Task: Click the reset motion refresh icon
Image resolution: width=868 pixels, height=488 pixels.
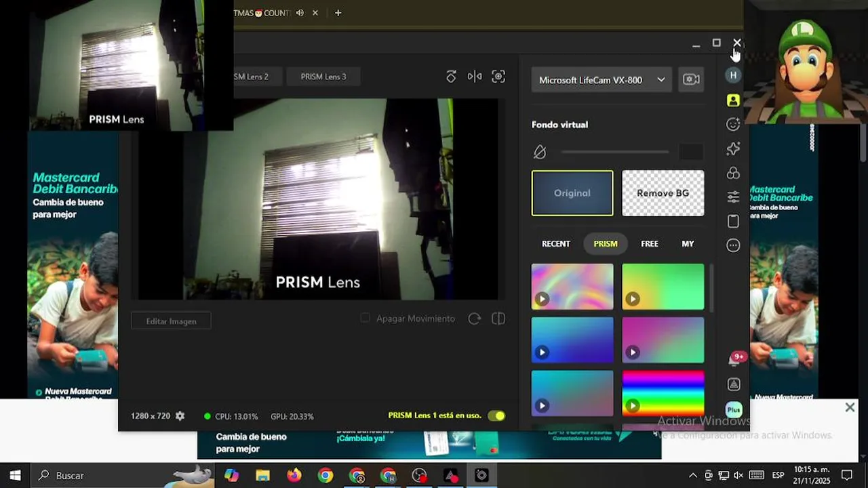Action: click(475, 319)
